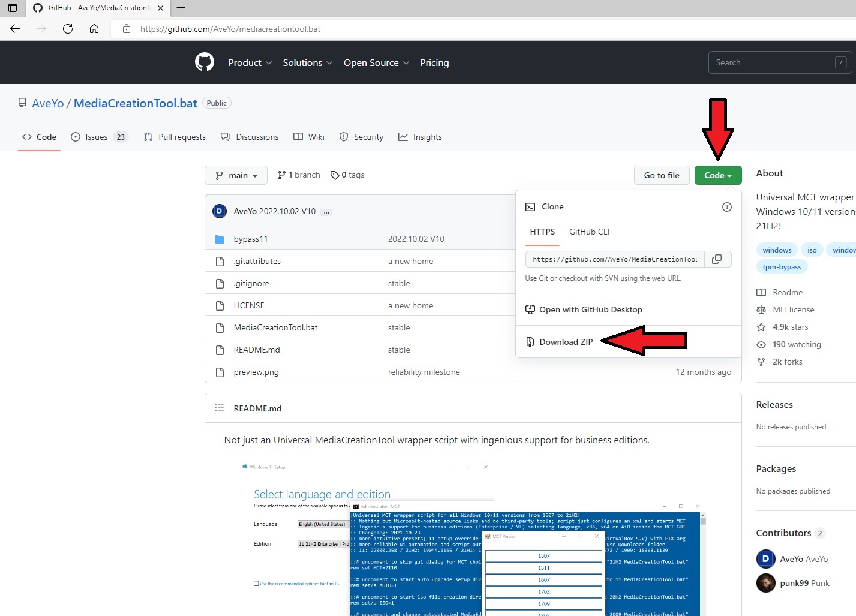Open the Pull requests tab
Image resolution: width=856 pixels, height=616 pixels.
(x=175, y=137)
